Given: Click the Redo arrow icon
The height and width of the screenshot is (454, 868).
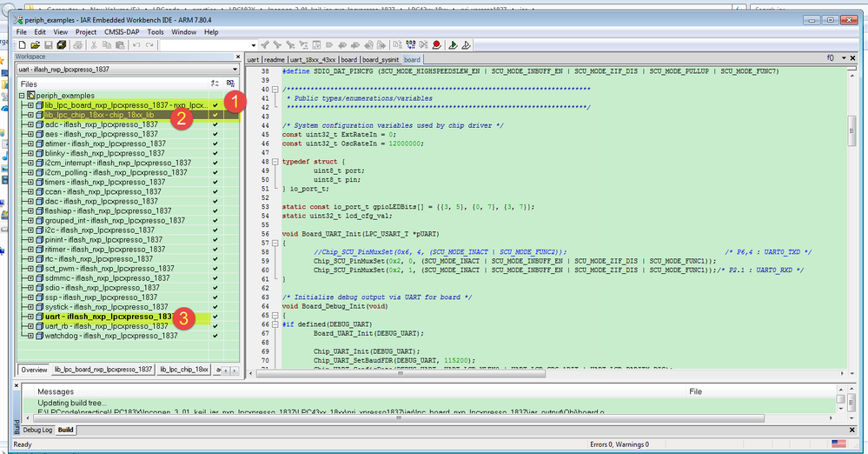Looking at the screenshot, I should (149, 45).
